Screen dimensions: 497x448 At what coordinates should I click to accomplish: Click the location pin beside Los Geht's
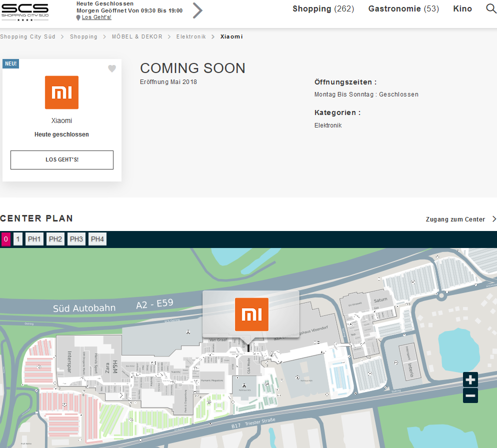coord(78,18)
